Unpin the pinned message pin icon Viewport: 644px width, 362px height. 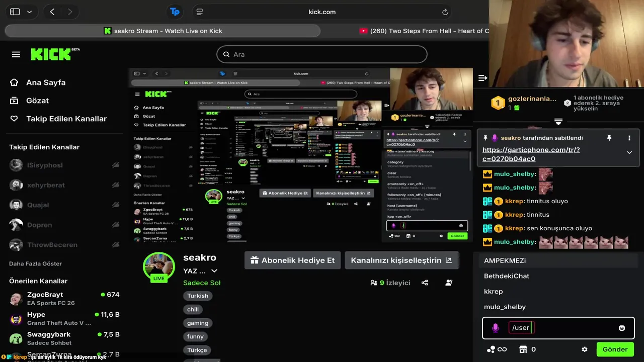609,138
